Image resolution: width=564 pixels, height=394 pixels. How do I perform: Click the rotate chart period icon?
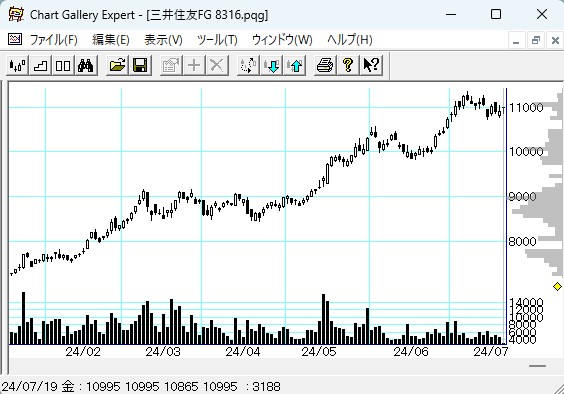(248, 65)
